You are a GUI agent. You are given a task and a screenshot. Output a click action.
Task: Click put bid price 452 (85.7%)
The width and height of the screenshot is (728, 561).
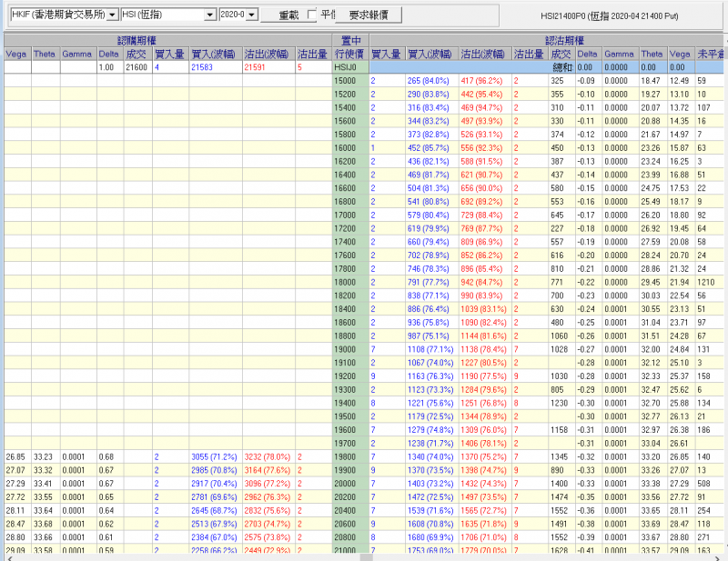[431, 147]
